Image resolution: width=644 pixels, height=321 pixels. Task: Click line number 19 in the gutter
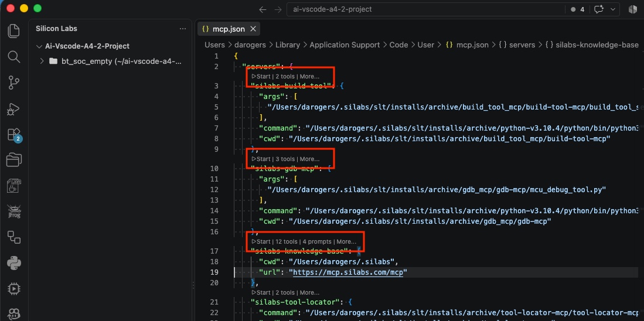[x=214, y=272]
